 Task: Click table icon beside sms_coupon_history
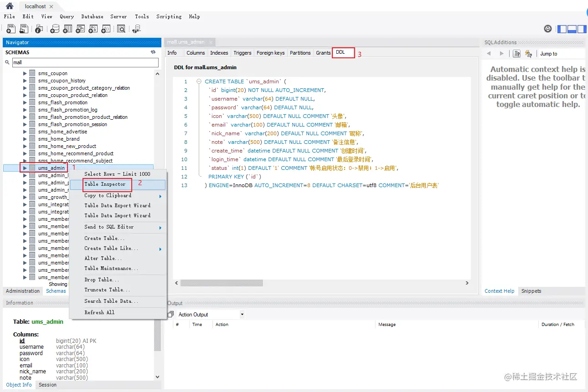(x=32, y=81)
